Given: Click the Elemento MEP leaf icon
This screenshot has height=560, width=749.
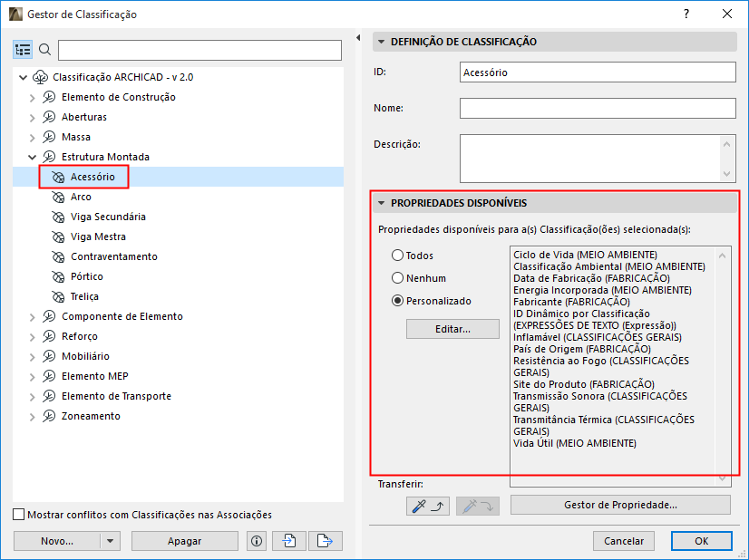Looking at the screenshot, I should pyautogui.click(x=49, y=377).
